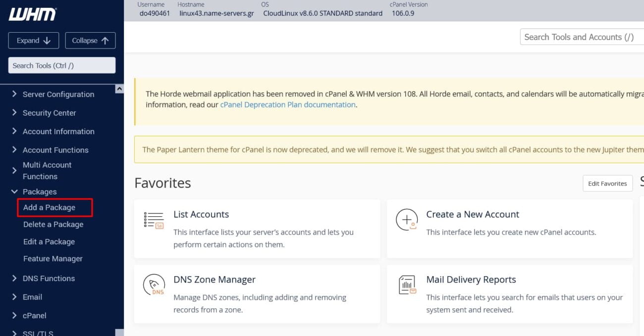
Task: Open Add a Package menu item
Action: pyautogui.click(x=49, y=207)
